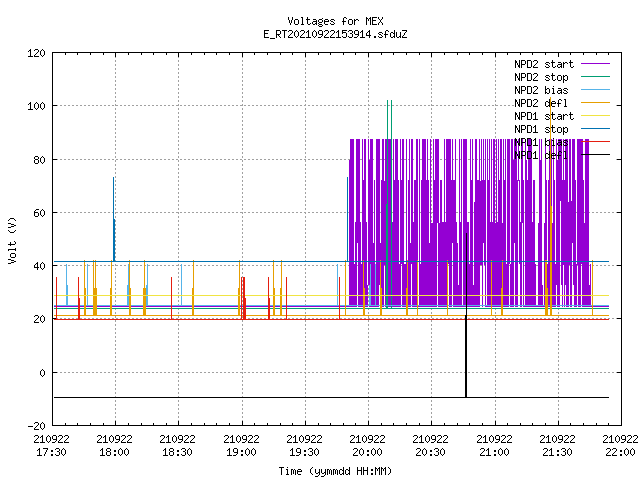Click the x-axis tick label 22:00
Screen dimensions: 640x480
620,452
